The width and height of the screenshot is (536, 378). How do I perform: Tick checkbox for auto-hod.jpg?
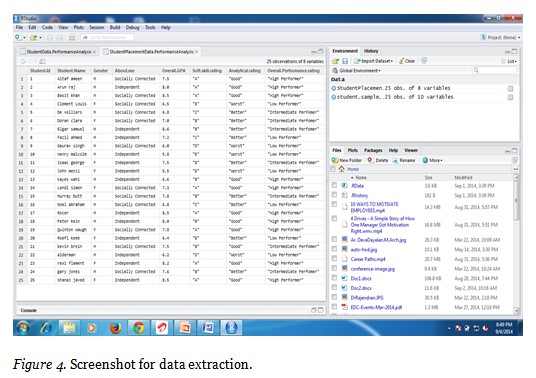(334, 249)
